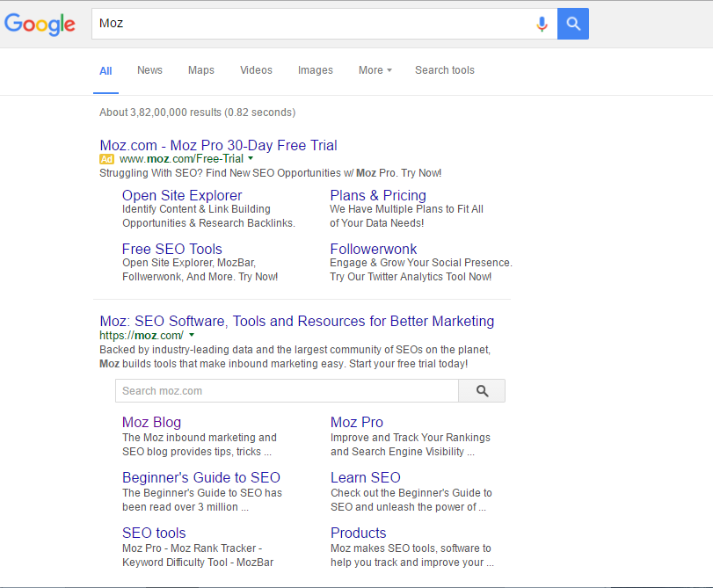Click the www.moz.com/Free-Trial green URL

click(181, 159)
